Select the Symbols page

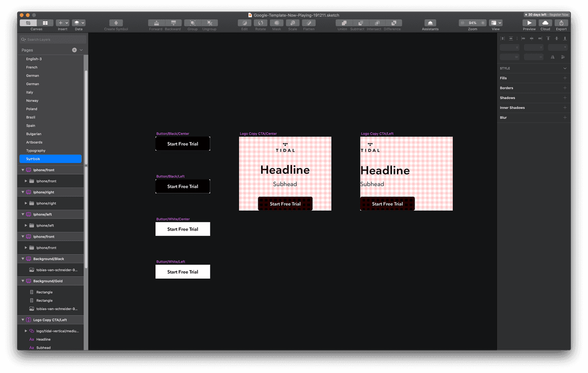(50, 159)
